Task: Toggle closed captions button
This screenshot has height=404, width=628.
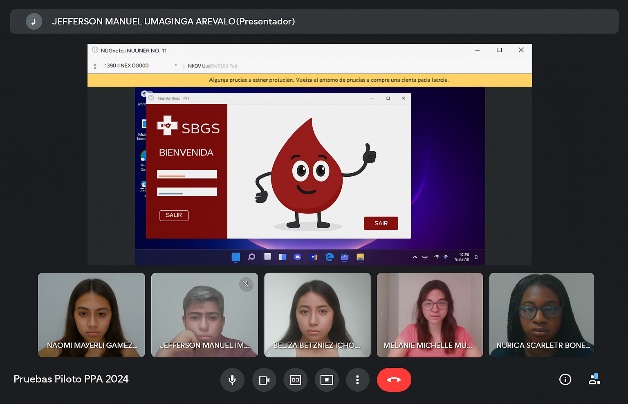Action: tap(295, 380)
